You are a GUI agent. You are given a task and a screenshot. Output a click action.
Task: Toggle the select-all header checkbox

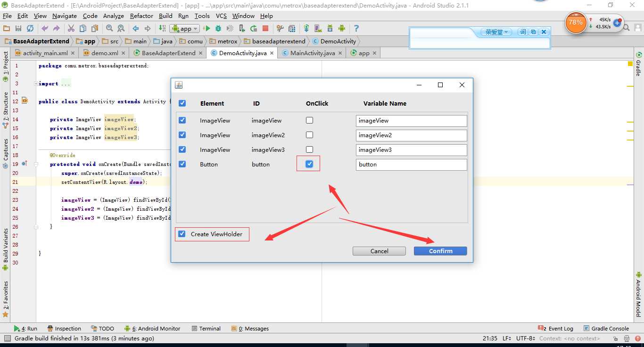click(182, 103)
